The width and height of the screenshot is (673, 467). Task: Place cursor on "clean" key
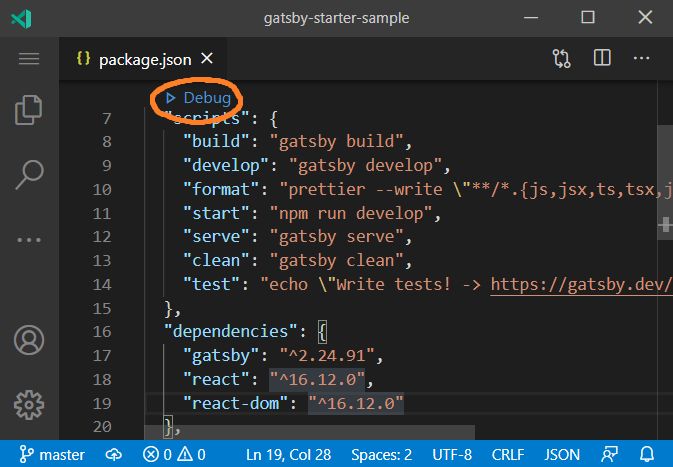216,261
